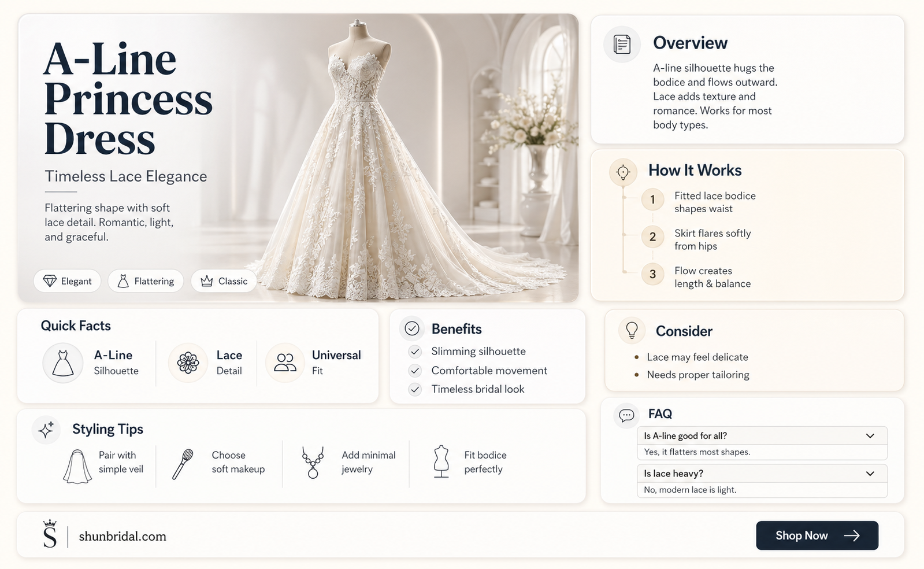Click the Consider lightbulb icon
The image size is (924, 569).
coord(632,330)
